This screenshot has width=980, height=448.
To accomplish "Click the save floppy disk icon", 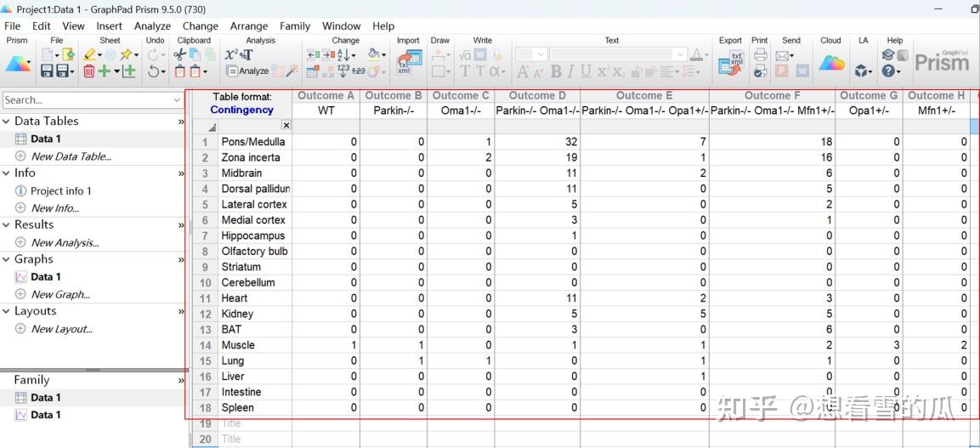I will pos(46,71).
